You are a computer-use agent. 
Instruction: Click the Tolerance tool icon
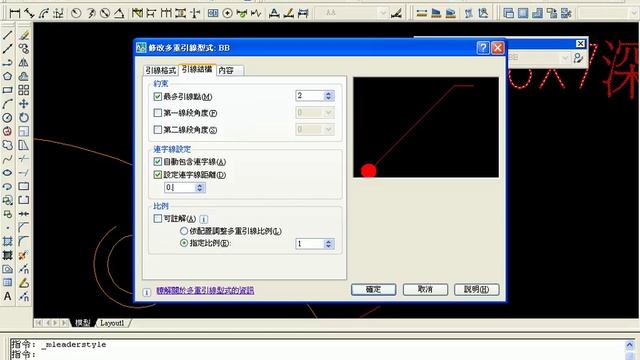point(213,13)
